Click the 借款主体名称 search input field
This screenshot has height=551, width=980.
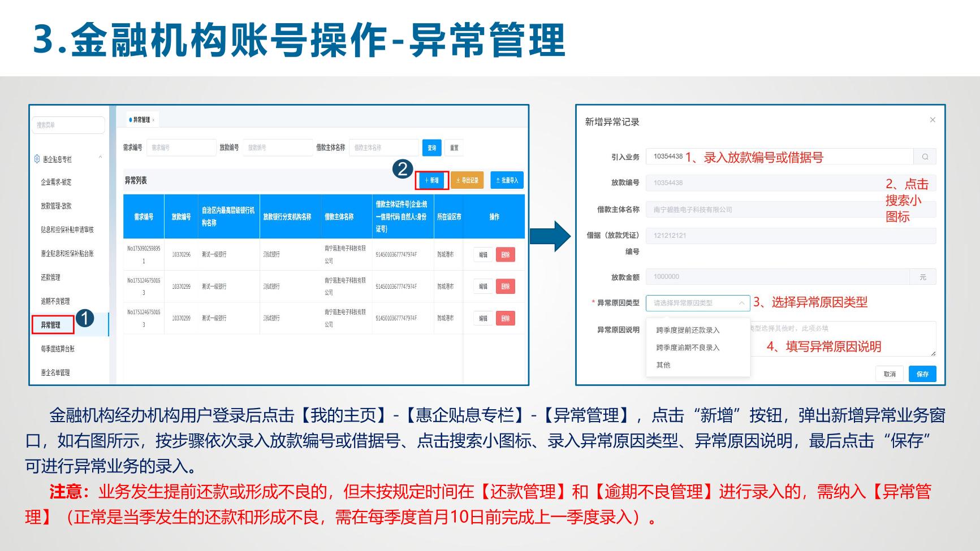(x=383, y=148)
